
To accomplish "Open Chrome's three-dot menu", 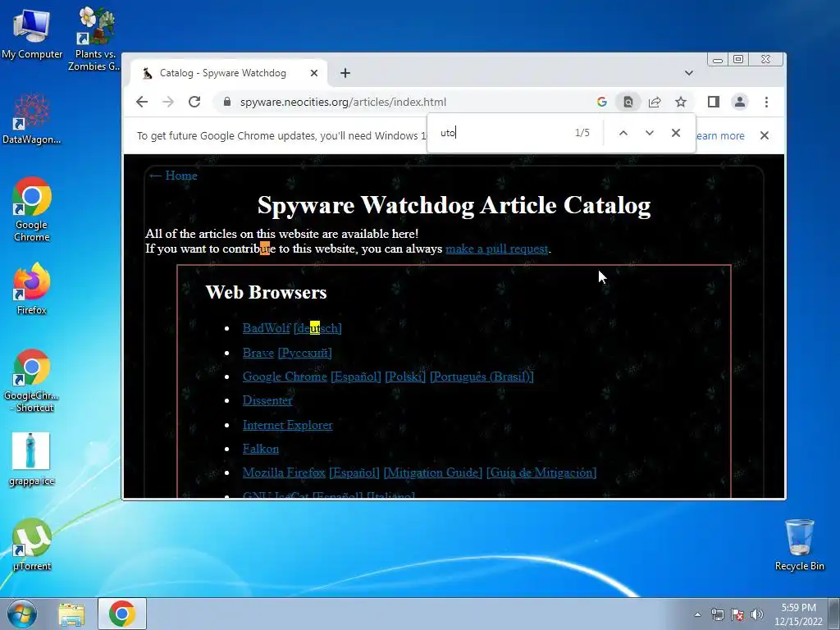I will click(x=766, y=102).
